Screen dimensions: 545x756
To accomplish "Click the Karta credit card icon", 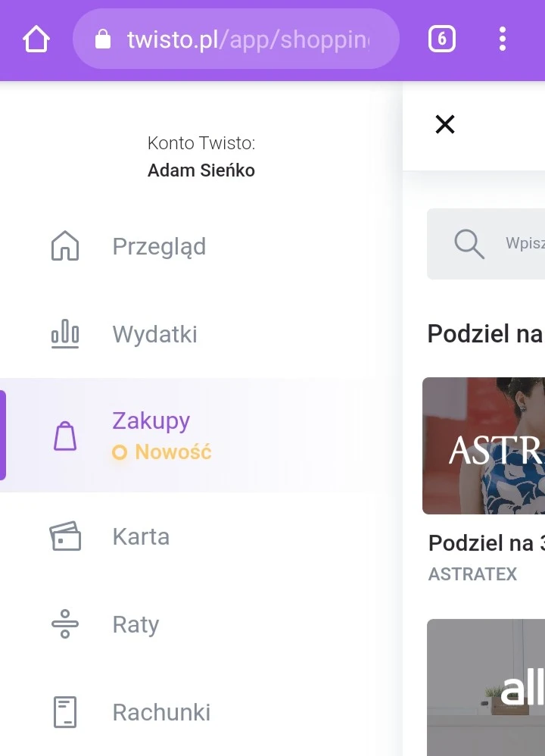I will 65,536.
